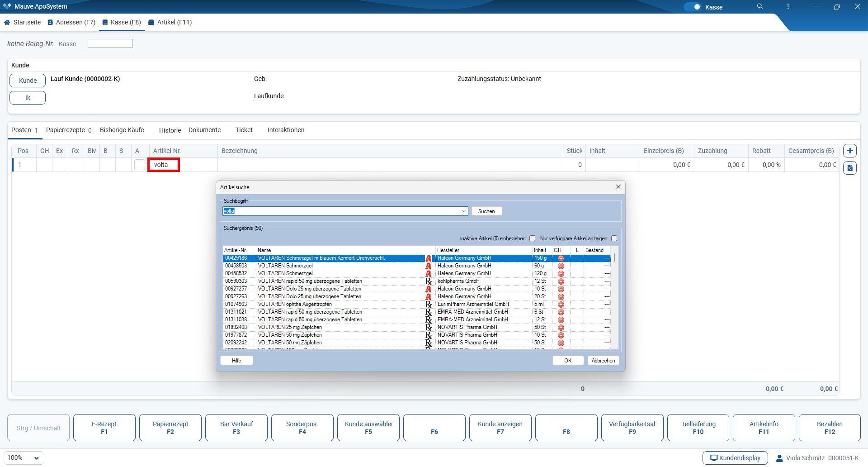Screen dimensions: 868x467
Task: Click Abbrechen to cancel search
Action: pyautogui.click(x=603, y=361)
